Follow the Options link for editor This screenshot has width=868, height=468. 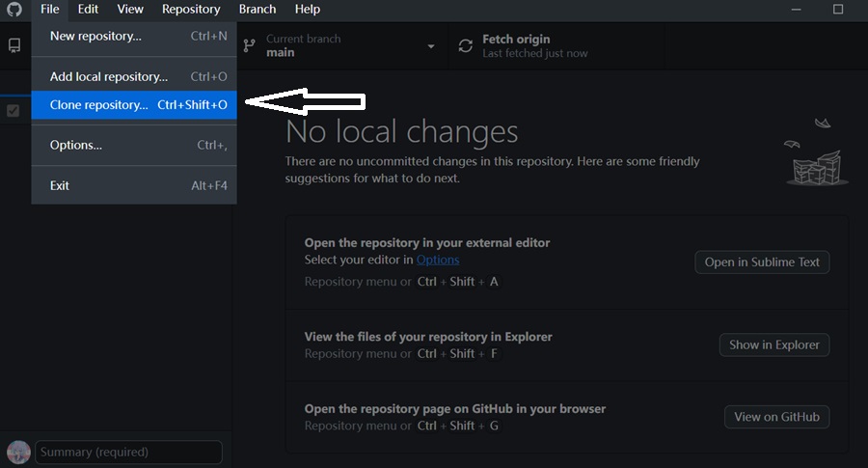point(438,260)
